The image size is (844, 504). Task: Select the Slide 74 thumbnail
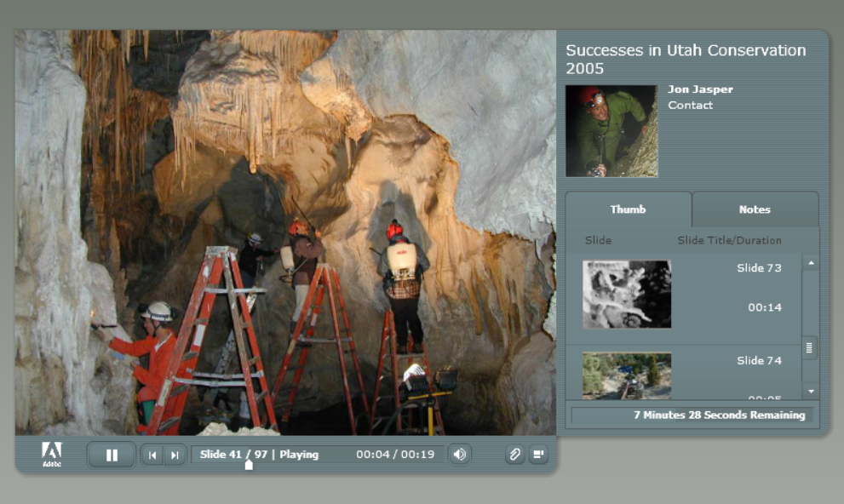tap(627, 375)
